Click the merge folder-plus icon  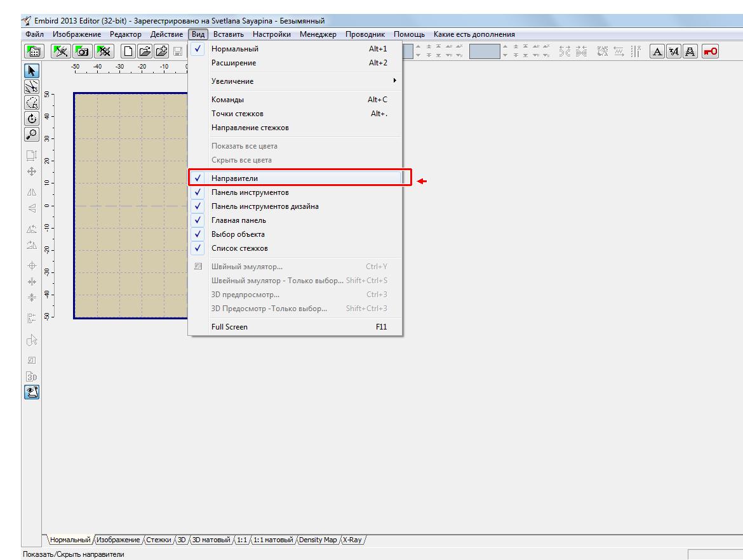click(x=161, y=51)
